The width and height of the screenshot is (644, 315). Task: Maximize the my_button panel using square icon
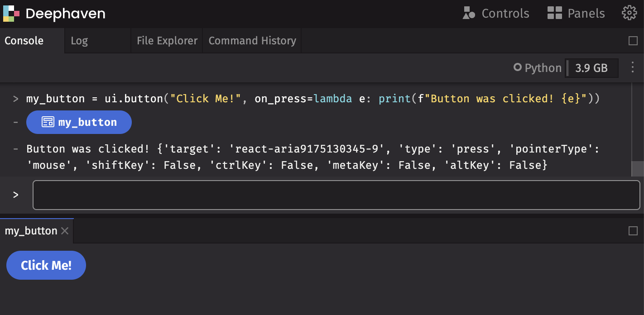(633, 231)
